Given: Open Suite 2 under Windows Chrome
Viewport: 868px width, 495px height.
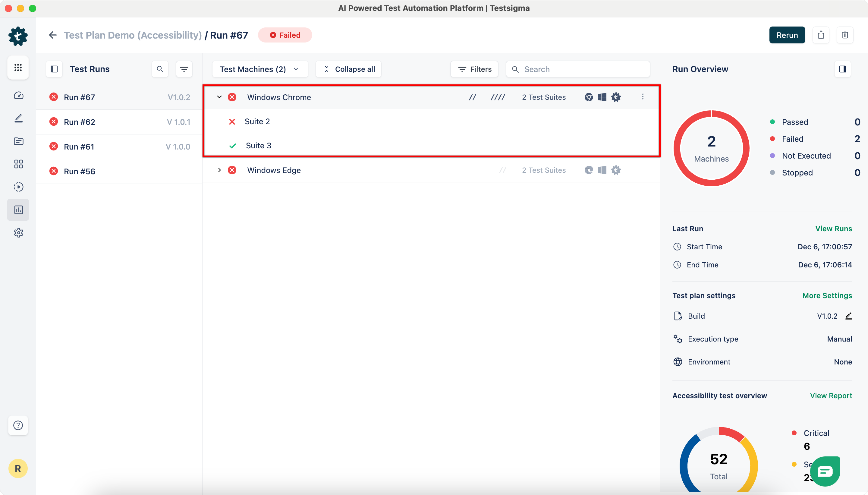Looking at the screenshot, I should 257,122.
